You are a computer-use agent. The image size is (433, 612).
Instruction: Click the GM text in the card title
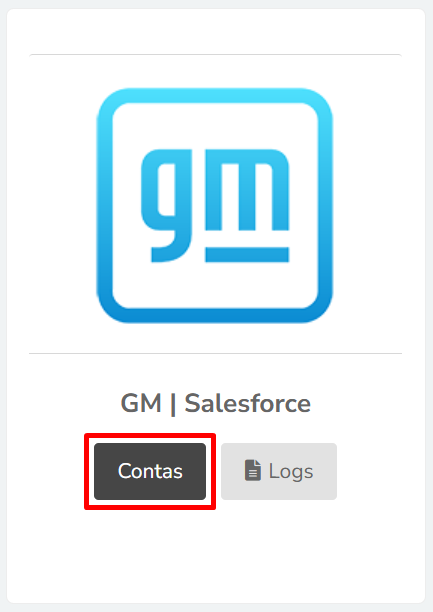[141, 403]
